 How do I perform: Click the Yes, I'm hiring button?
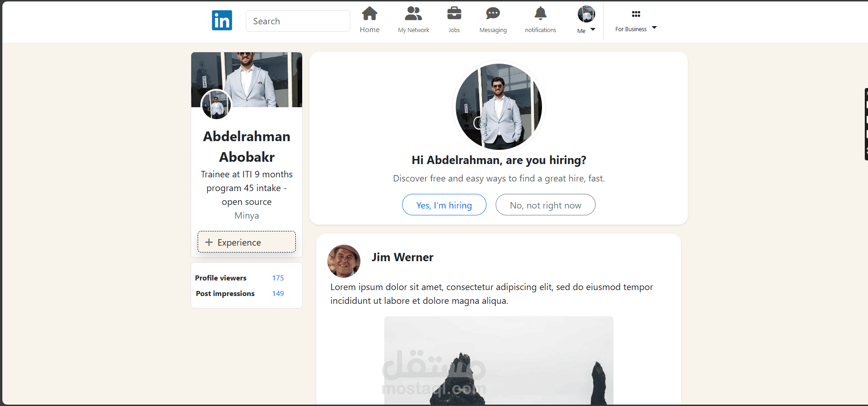444,205
